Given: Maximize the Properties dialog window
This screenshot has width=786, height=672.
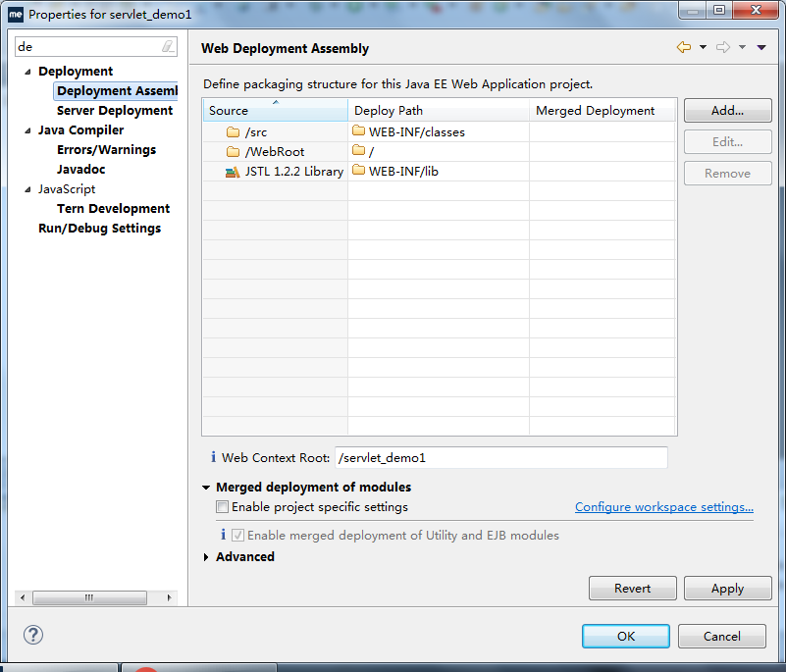Looking at the screenshot, I should (719, 11).
